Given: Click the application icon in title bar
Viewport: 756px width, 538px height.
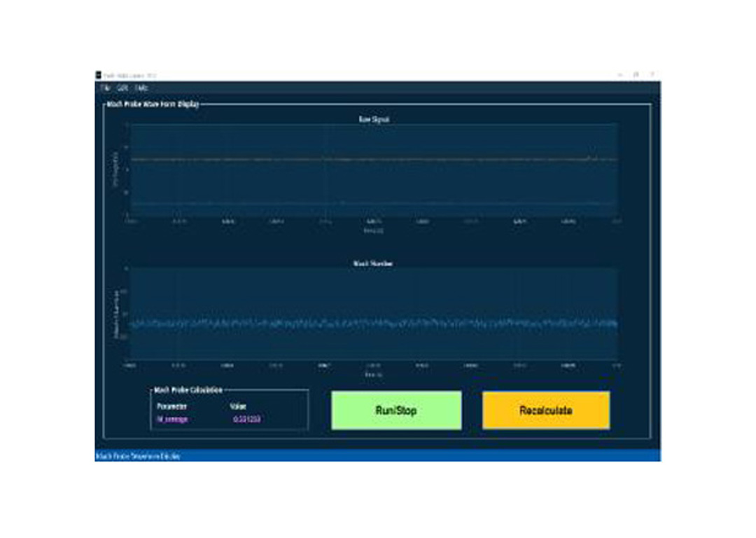Looking at the screenshot, I should coord(99,75).
